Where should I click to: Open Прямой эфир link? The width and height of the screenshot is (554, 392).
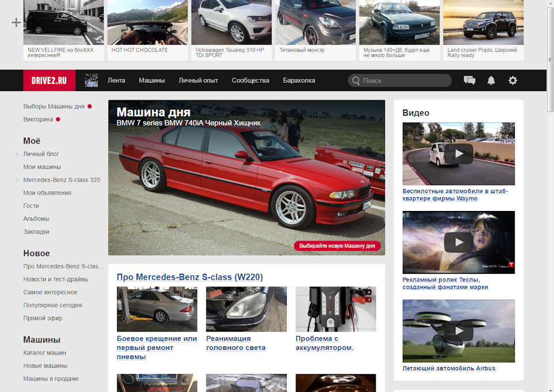43,318
